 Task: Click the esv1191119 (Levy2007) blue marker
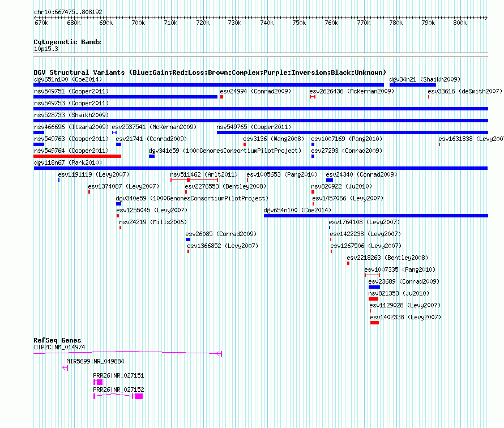pos(59,180)
